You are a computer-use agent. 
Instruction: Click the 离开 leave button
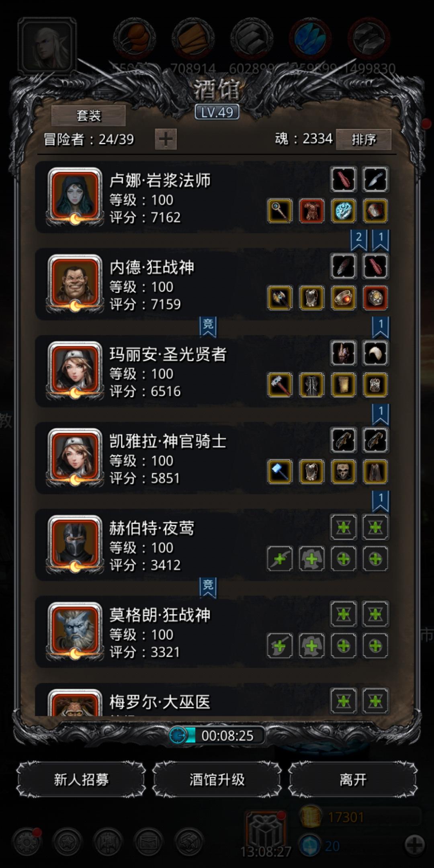pos(353,780)
